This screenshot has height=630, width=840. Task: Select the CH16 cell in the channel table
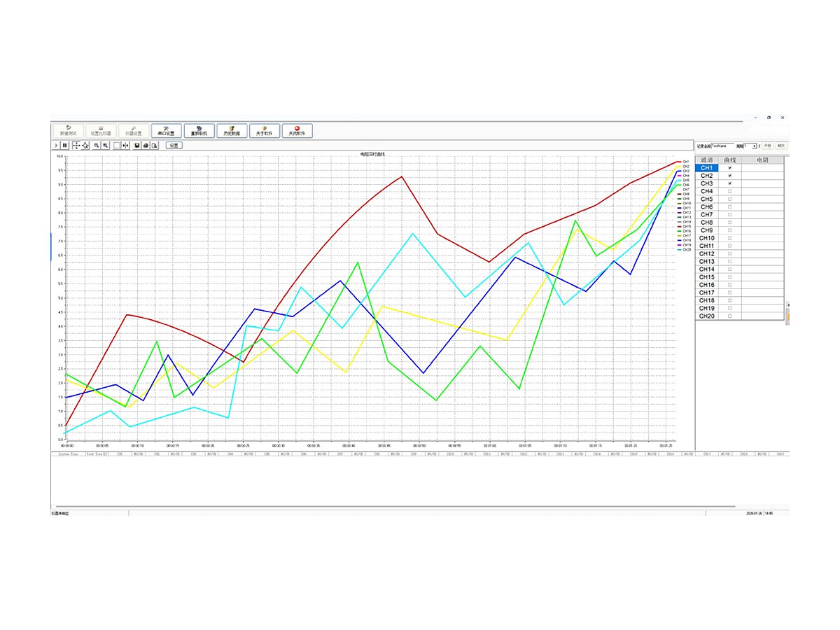707,285
